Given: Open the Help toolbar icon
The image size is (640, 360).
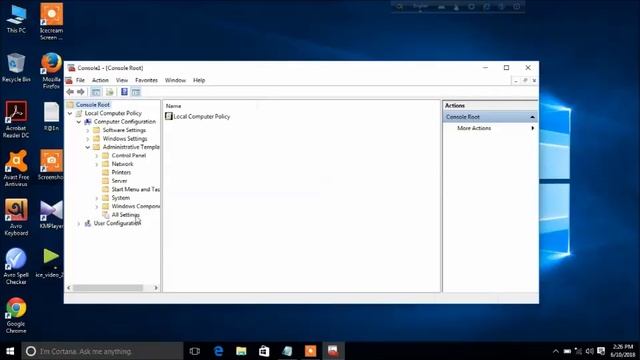Looking at the screenshot, I should tap(124, 92).
